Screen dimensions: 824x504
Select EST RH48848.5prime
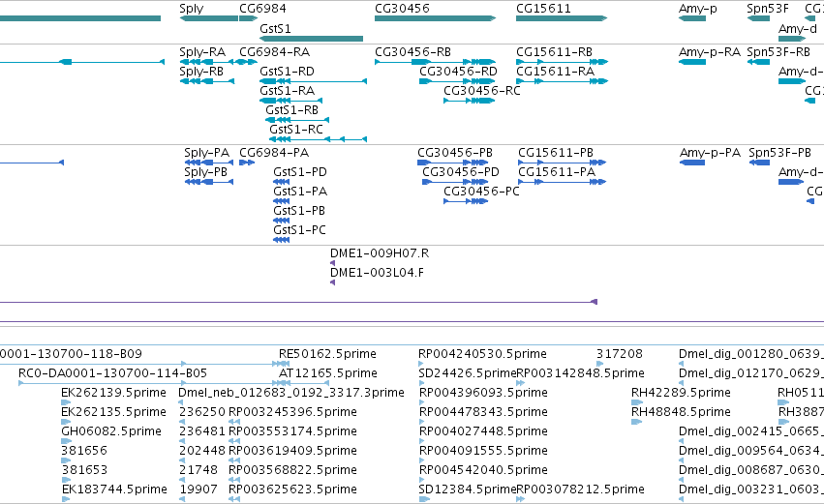click(681, 412)
